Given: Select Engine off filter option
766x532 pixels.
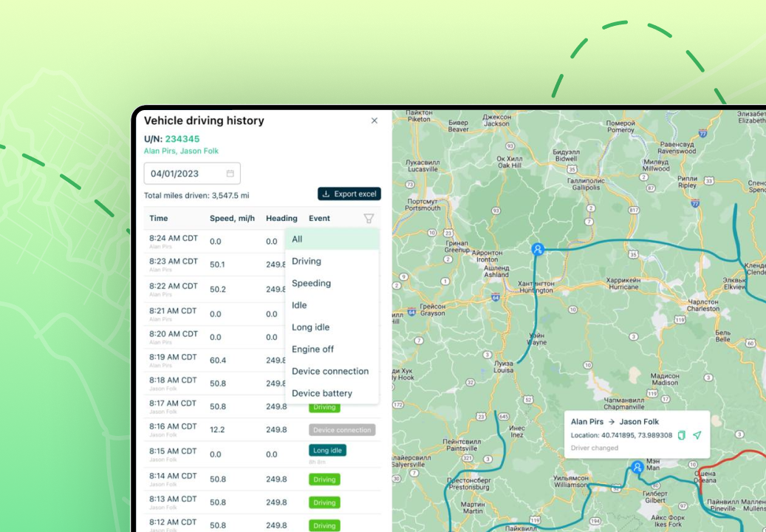Looking at the screenshot, I should click(x=332, y=349).
